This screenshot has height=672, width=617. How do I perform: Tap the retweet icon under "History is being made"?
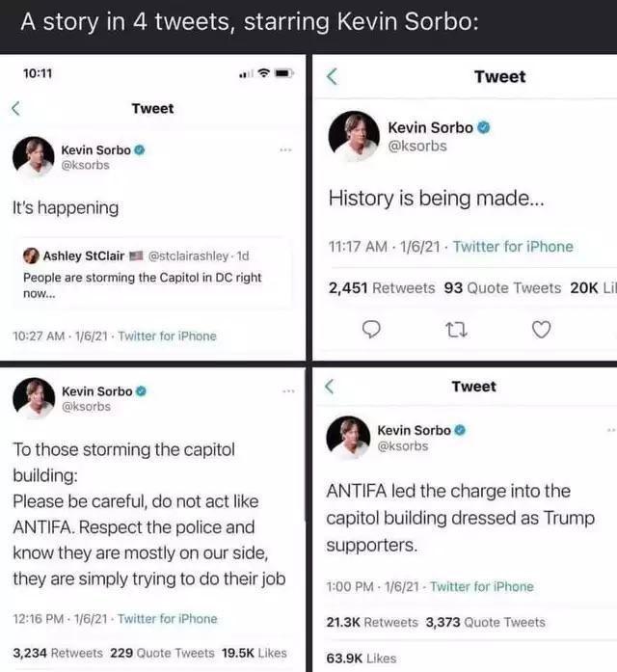point(456,330)
